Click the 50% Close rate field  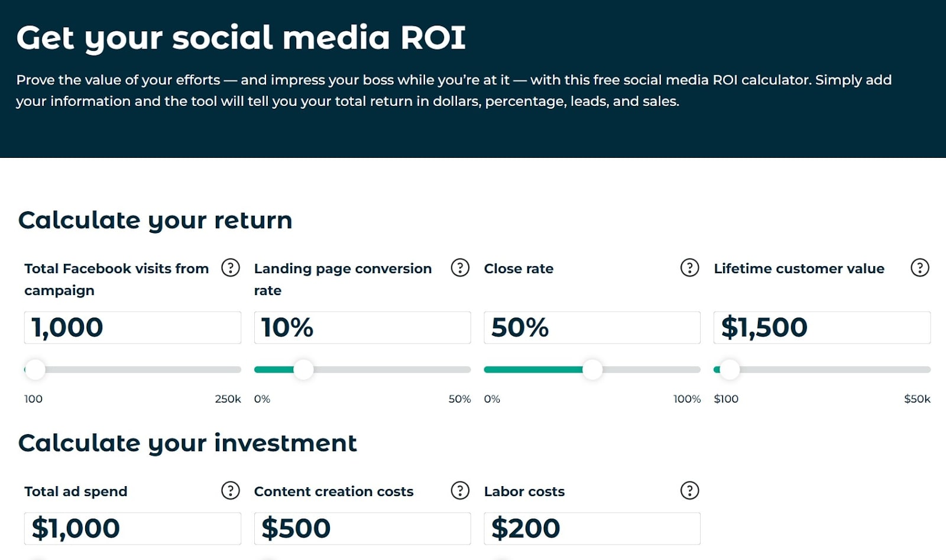click(592, 328)
